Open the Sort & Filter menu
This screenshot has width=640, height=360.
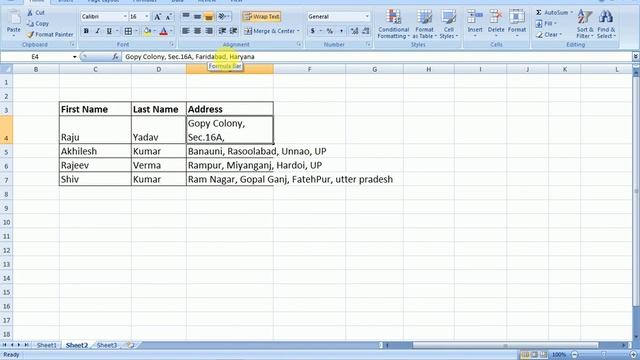[585, 24]
